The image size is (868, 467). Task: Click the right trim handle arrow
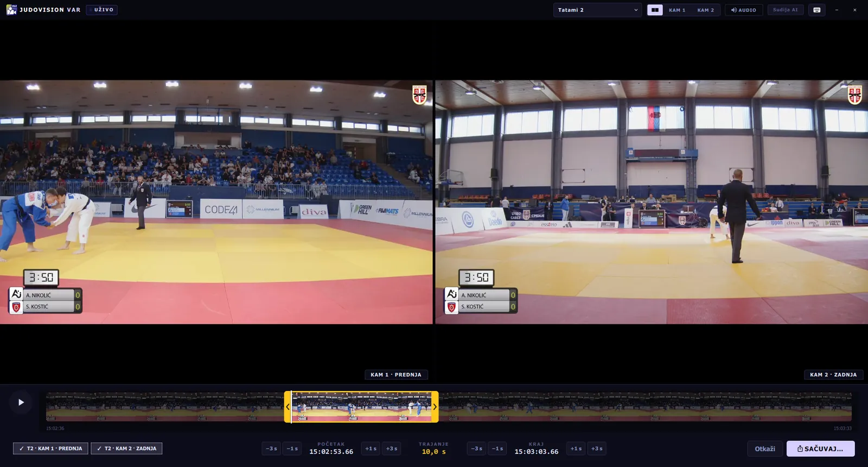(x=435, y=407)
